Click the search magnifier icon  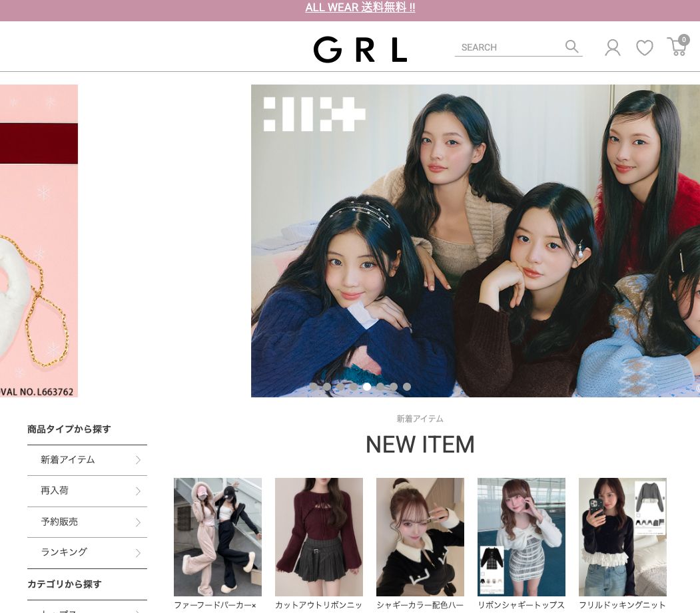point(572,47)
